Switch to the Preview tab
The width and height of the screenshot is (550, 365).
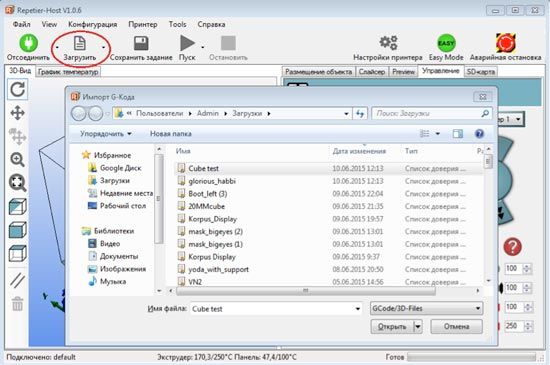(403, 72)
